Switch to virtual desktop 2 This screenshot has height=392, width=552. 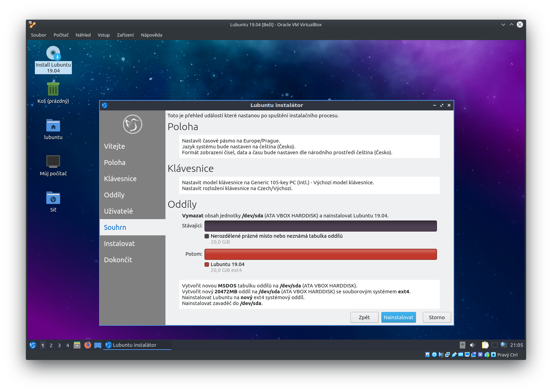(x=51, y=345)
